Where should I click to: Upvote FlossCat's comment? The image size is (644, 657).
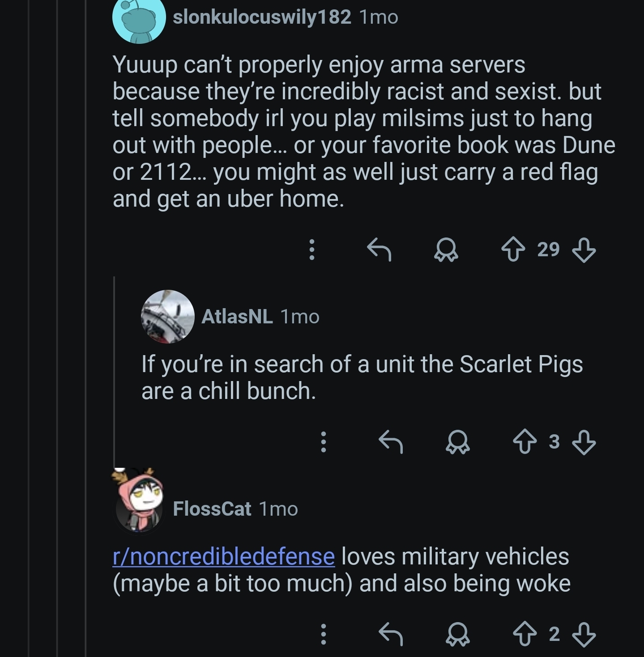coord(525,634)
